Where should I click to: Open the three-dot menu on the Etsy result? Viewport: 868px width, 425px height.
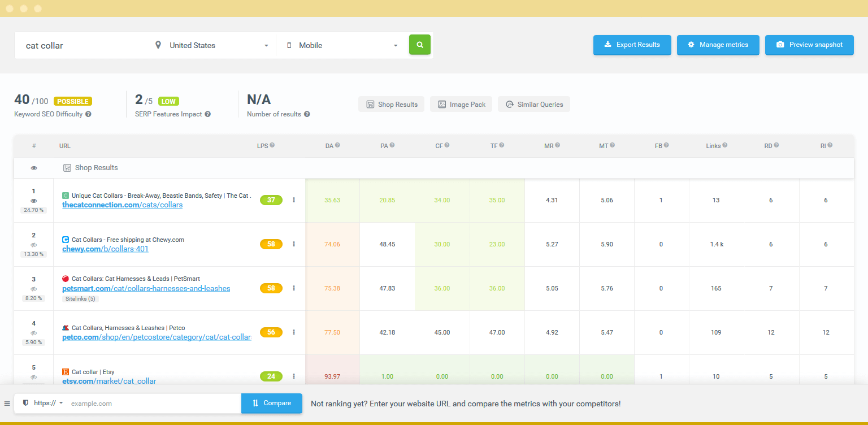coord(293,376)
